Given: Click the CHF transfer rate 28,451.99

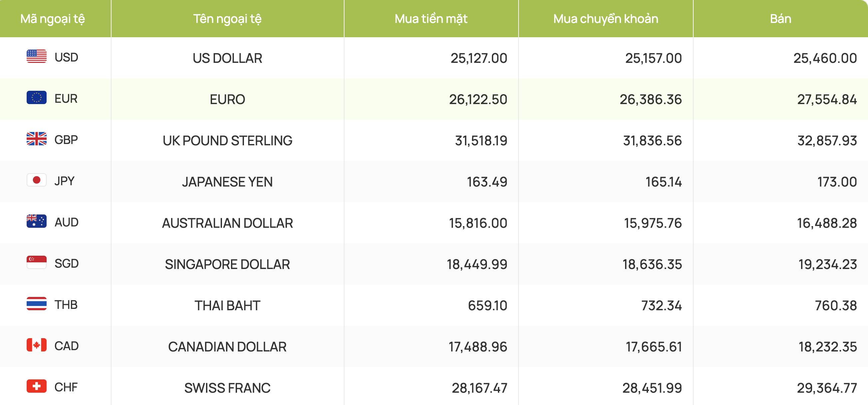Looking at the screenshot, I should 652,388.
